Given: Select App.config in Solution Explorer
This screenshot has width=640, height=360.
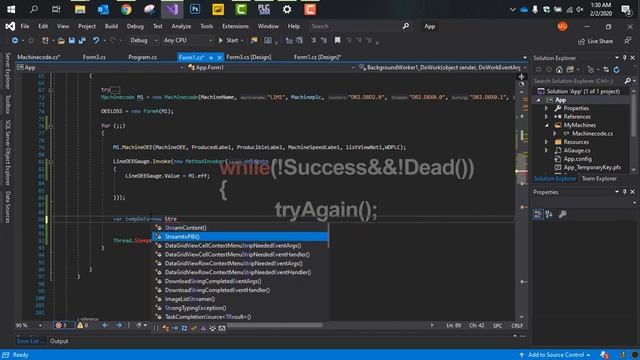Looking at the screenshot, I should pos(578,159).
